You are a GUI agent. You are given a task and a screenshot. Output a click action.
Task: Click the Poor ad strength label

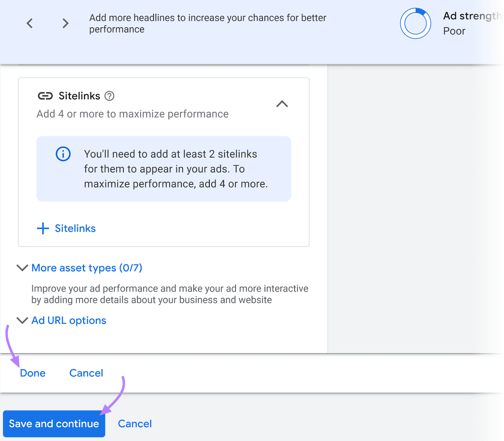[x=454, y=31]
